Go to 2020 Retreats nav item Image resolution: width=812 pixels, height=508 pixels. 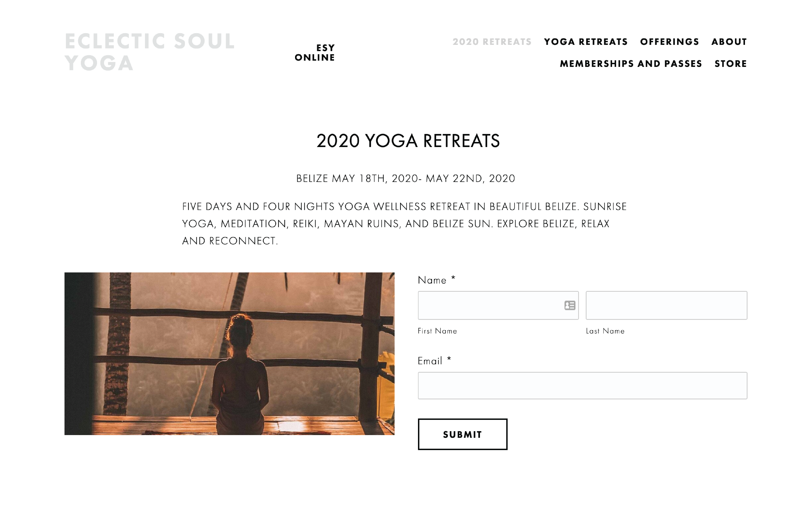click(x=492, y=42)
